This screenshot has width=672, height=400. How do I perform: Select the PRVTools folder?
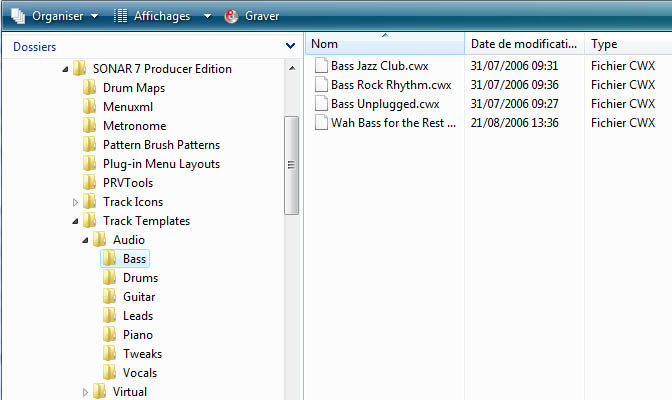(x=128, y=183)
